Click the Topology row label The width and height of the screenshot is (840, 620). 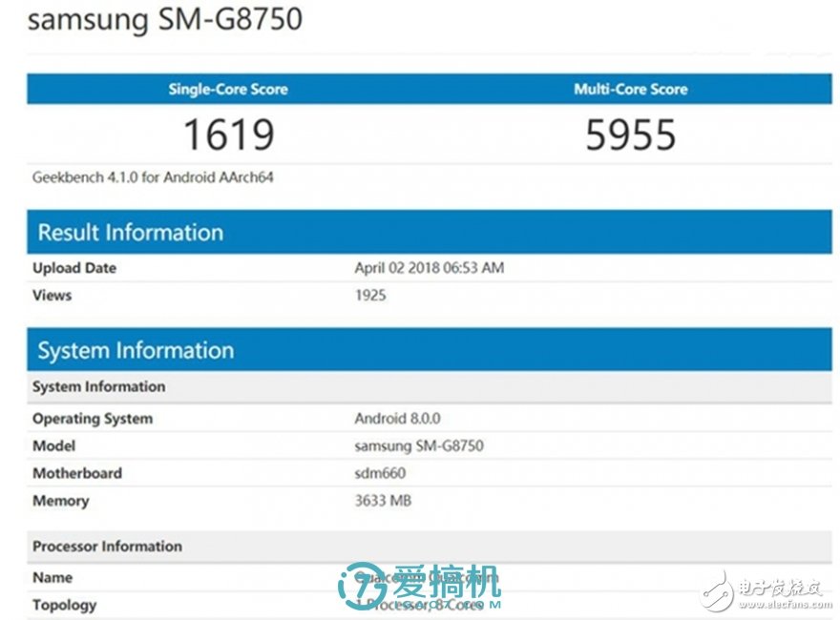[65, 605]
